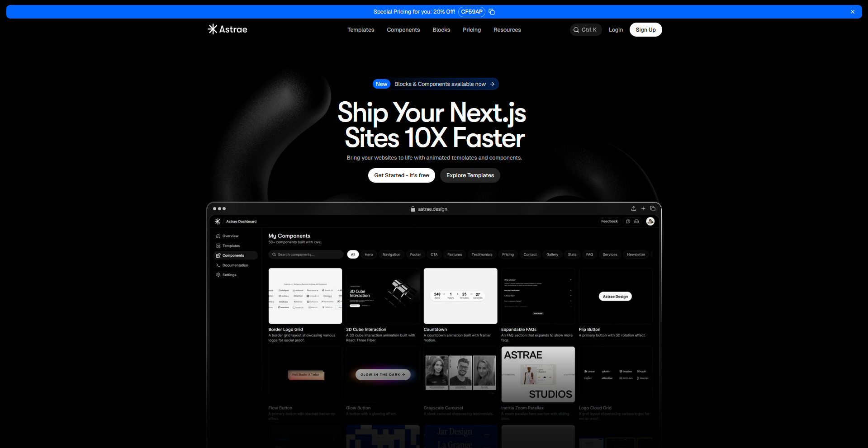Click the Sign Up button
The height and width of the screenshot is (448, 868).
pyautogui.click(x=645, y=30)
